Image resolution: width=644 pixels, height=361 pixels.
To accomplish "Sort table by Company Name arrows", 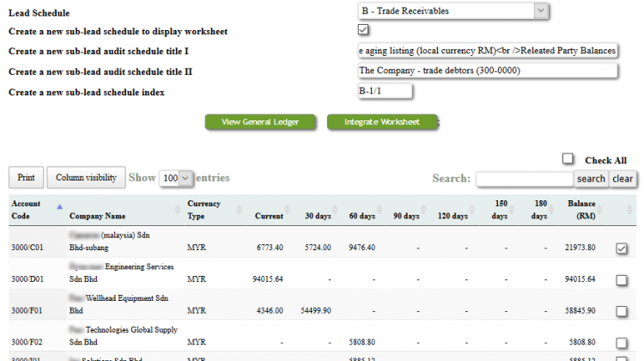I will click(x=178, y=209).
